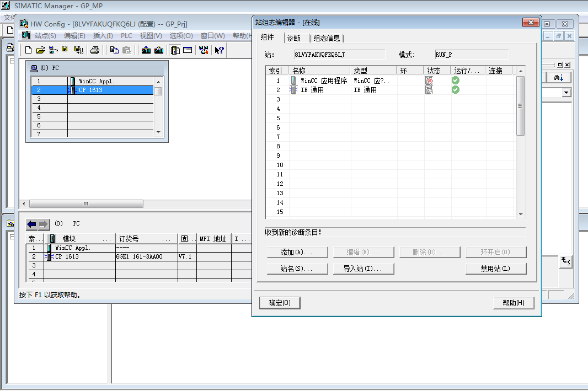
Task: Click the Open folder toolbar icon
Action: 40,50
